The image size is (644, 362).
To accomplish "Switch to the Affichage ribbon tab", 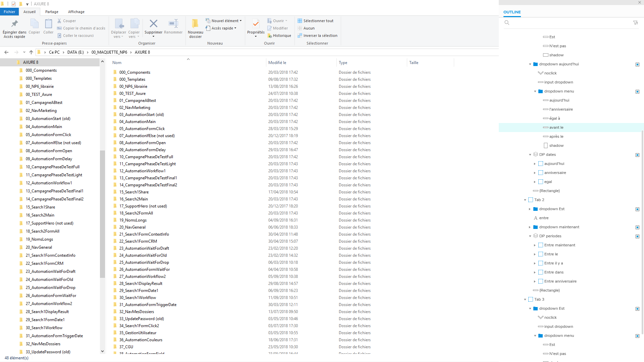I will 76,12.
